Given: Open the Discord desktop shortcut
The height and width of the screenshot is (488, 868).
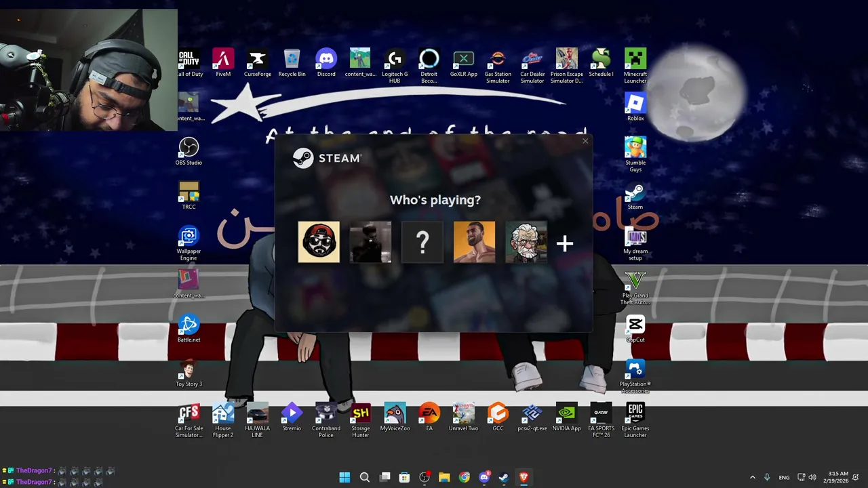Looking at the screenshot, I should coord(326,63).
